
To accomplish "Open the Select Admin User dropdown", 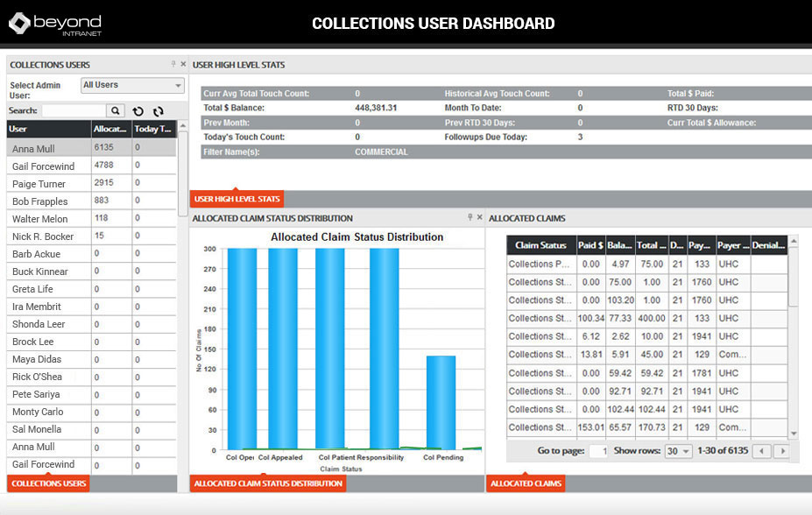I will coord(132,85).
